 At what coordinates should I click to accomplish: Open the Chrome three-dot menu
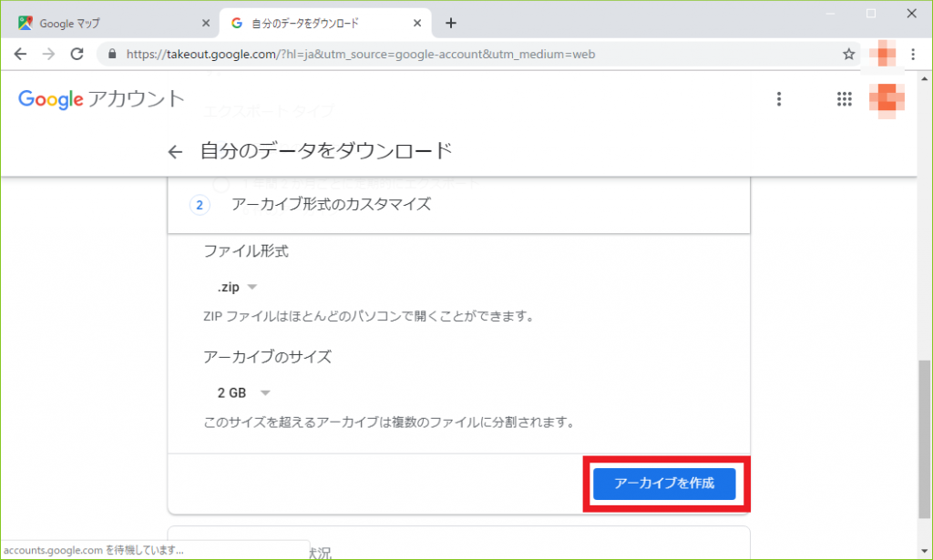[x=913, y=55]
